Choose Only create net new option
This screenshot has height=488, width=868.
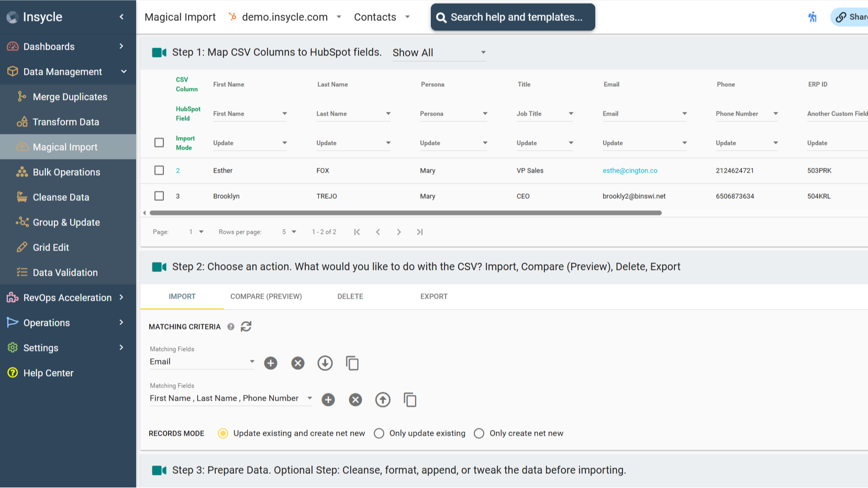coord(479,433)
